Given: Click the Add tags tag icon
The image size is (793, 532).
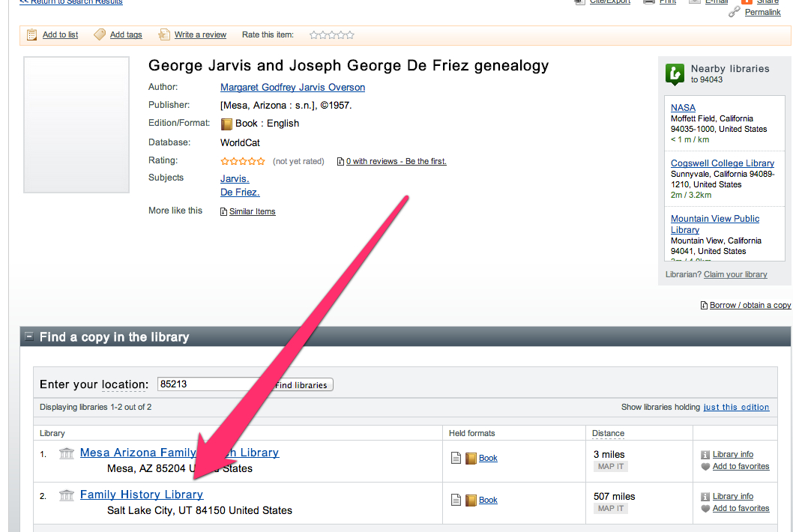Looking at the screenshot, I should click(x=99, y=34).
